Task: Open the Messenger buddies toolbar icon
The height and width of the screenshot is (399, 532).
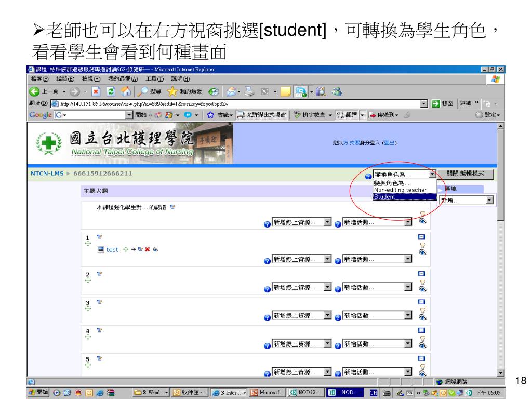Action: pyautogui.click(x=337, y=91)
